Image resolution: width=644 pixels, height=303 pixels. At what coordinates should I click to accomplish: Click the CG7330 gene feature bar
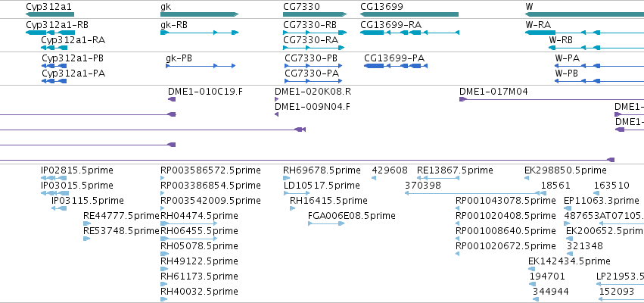(315, 14)
